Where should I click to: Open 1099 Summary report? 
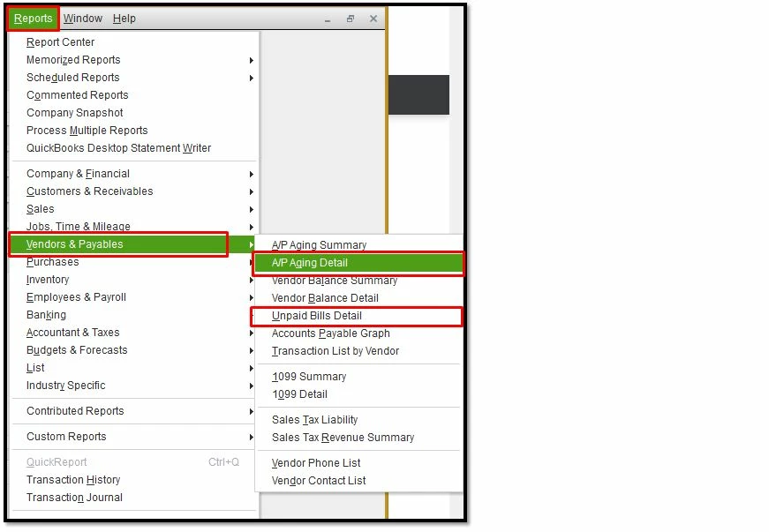click(x=359, y=377)
